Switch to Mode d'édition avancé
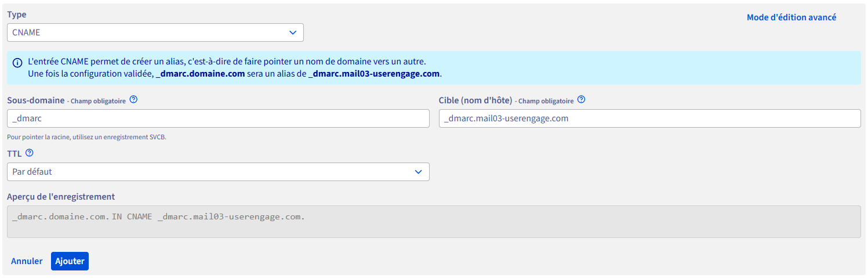This screenshot has width=868, height=278. (x=791, y=17)
